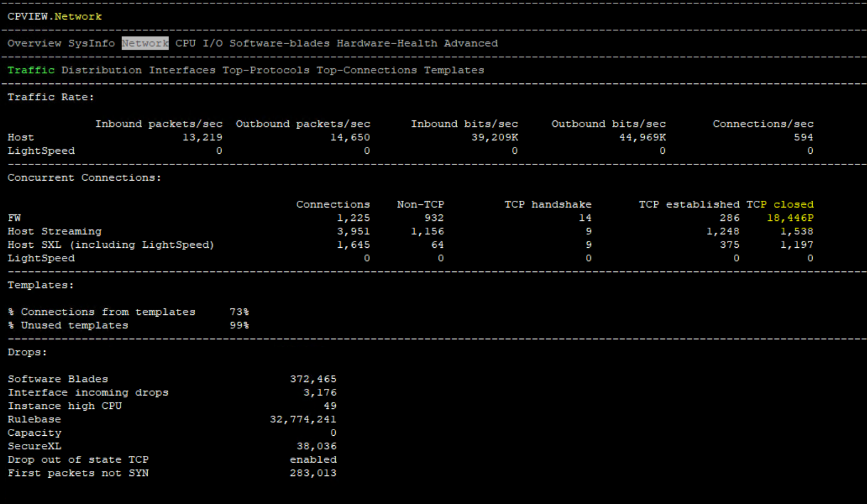This screenshot has height=504, width=867.
Task: Open the Templates view
Action: tap(453, 70)
